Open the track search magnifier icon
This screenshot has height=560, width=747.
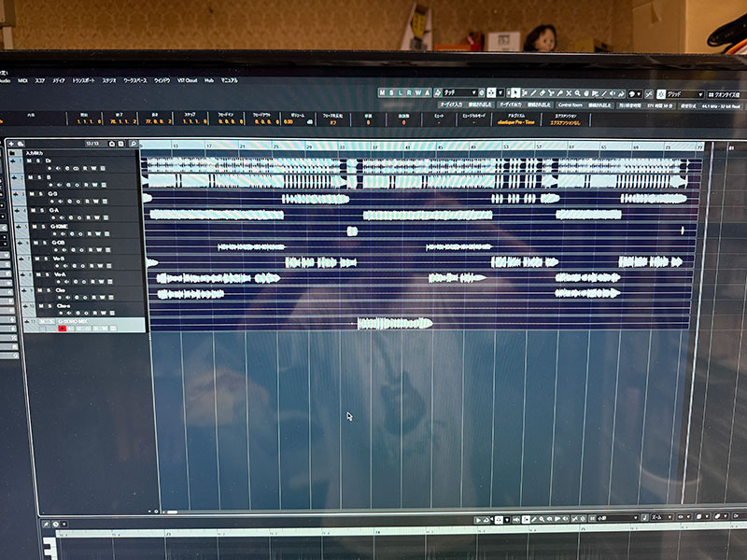point(134,144)
